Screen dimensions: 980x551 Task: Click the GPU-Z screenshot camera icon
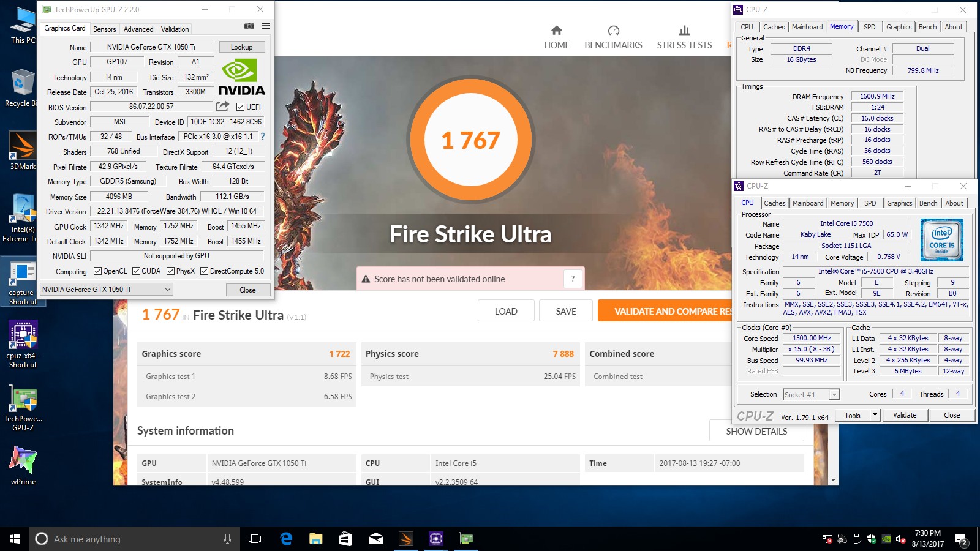pyautogui.click(x=249, y=26)
